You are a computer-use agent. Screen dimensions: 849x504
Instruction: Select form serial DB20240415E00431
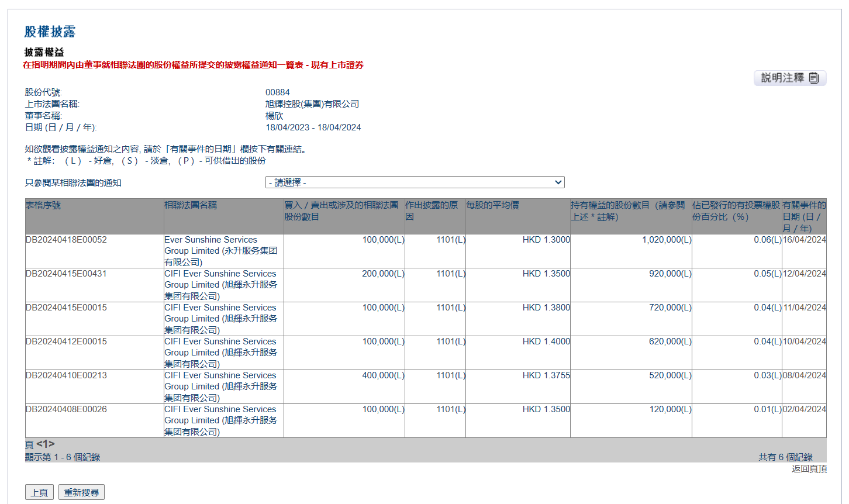pos(66,274)
